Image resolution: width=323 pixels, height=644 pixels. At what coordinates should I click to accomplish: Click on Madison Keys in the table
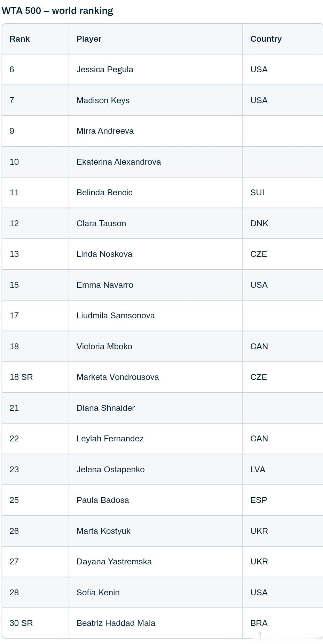[x=103, y=100]
